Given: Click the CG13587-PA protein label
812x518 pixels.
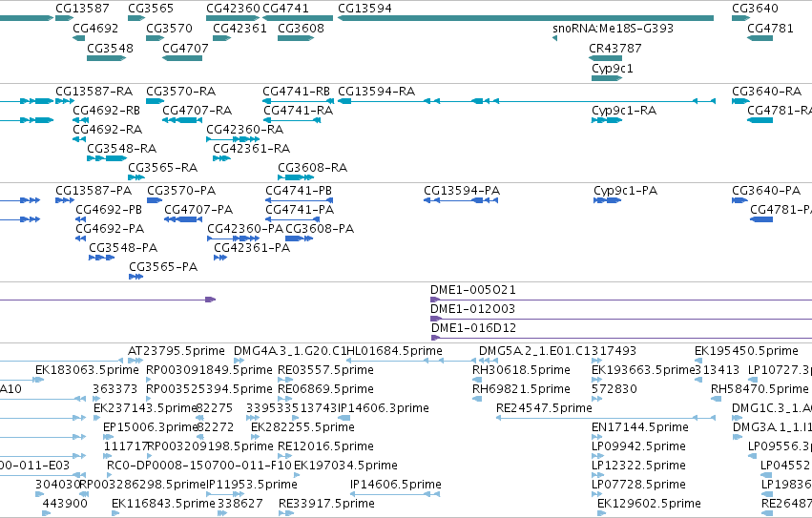Looking at the screenshot, I should pyautogui.click(x=94, y=191).
